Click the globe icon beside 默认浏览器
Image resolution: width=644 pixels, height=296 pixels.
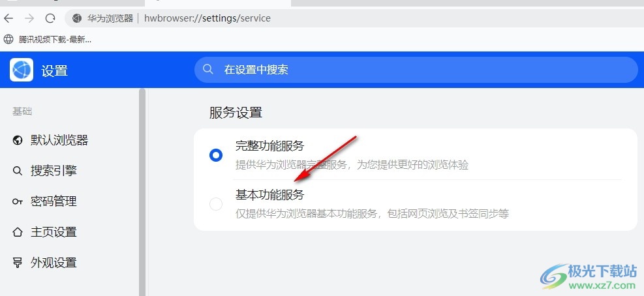click(17, 140)
